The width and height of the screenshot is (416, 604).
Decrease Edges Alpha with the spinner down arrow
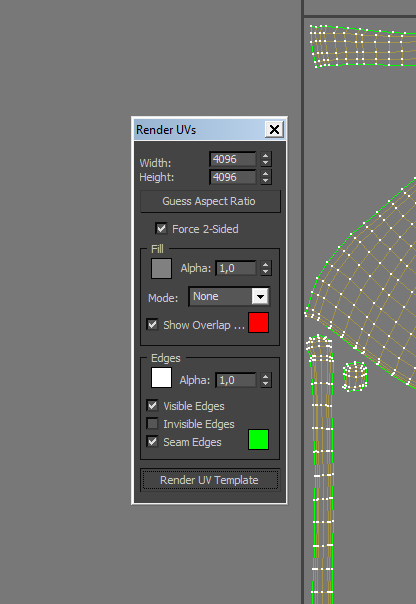click(x=266, y=384)
